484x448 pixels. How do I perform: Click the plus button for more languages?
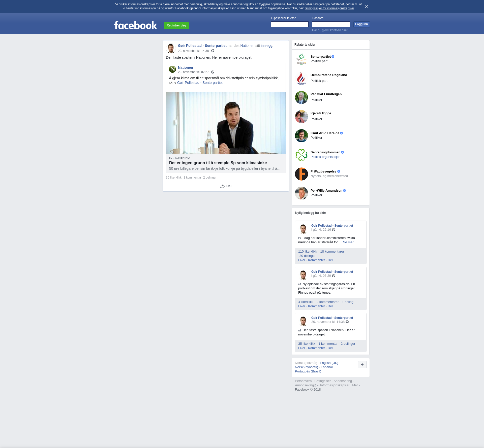pos(362,365)
